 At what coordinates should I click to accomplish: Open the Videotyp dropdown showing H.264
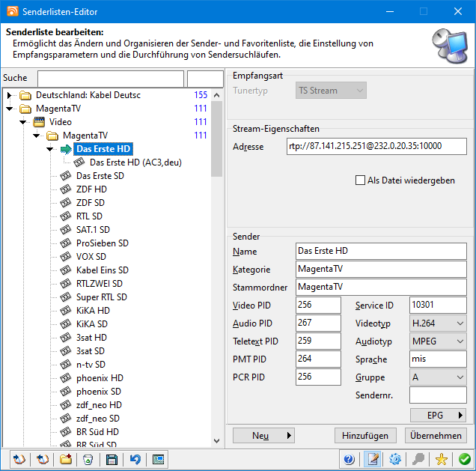(x=438, y=324)
